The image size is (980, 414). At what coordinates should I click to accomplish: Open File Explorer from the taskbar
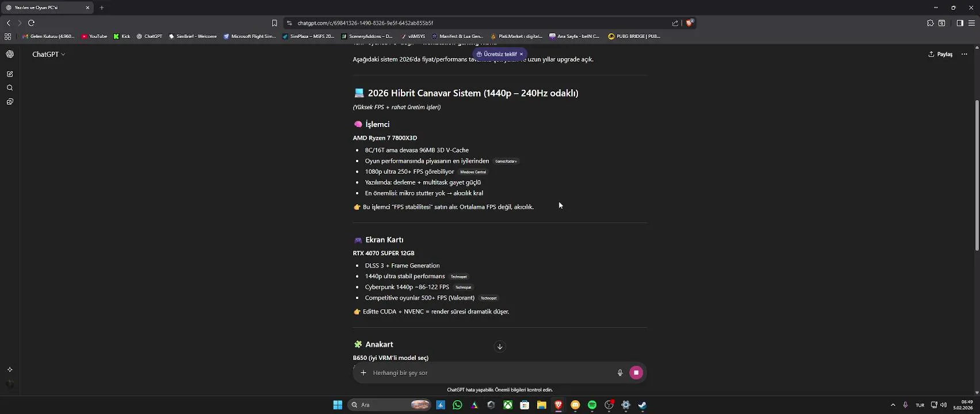pos(541,405)
